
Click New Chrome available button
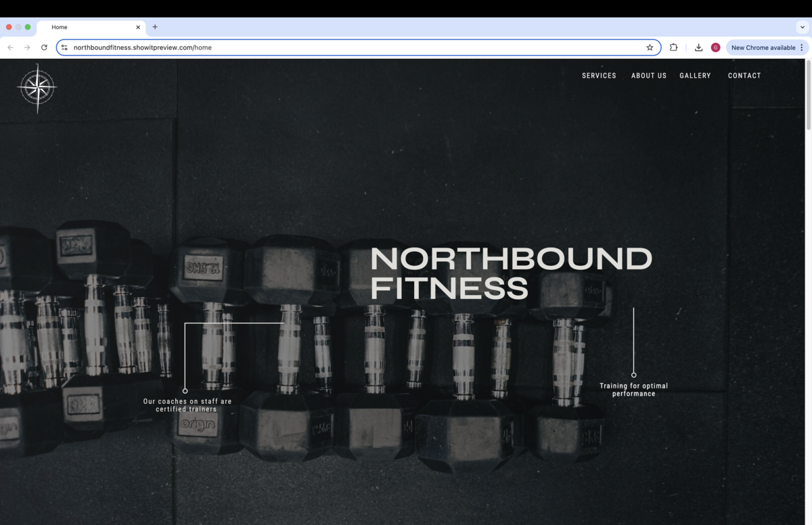click(763, 47)
